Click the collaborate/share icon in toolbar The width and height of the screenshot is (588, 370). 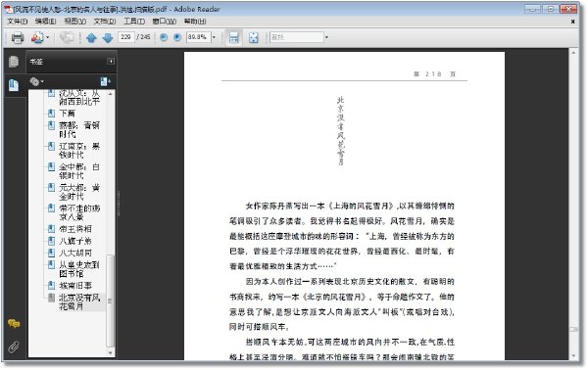tap(37, 37)
